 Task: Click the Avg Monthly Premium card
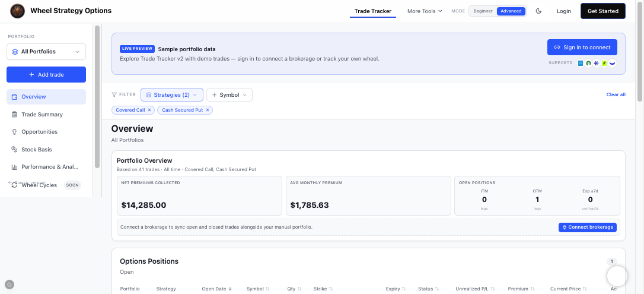[x=368, y=196]
